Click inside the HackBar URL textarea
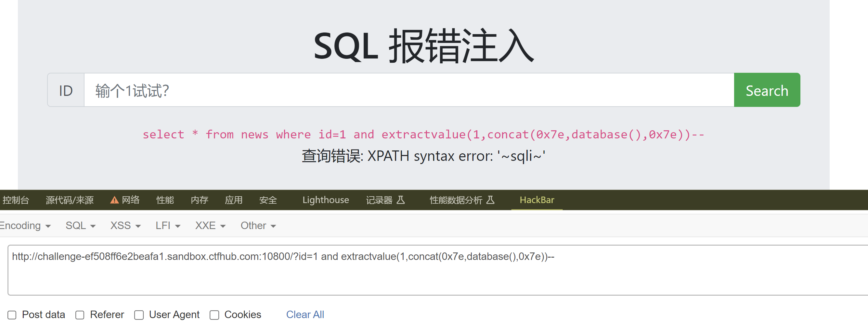868x334 pixels. 438,270
